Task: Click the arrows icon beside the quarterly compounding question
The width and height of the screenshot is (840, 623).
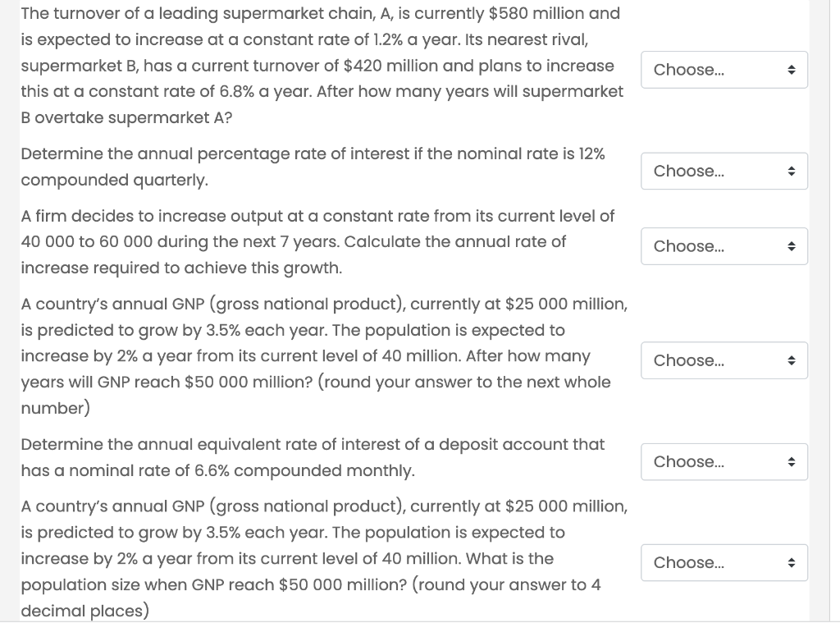Action: (792, 171)
